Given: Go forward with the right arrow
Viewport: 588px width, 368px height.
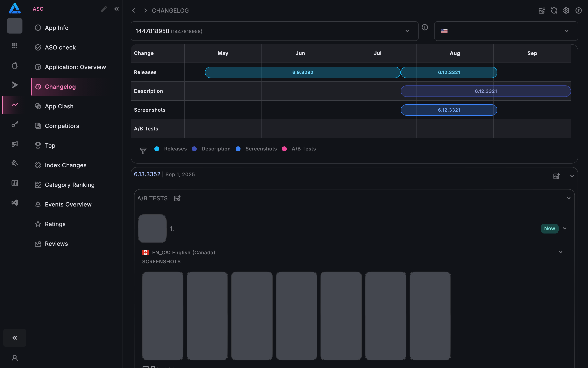Looking at the screenshot, I should [x=146, y=10].
